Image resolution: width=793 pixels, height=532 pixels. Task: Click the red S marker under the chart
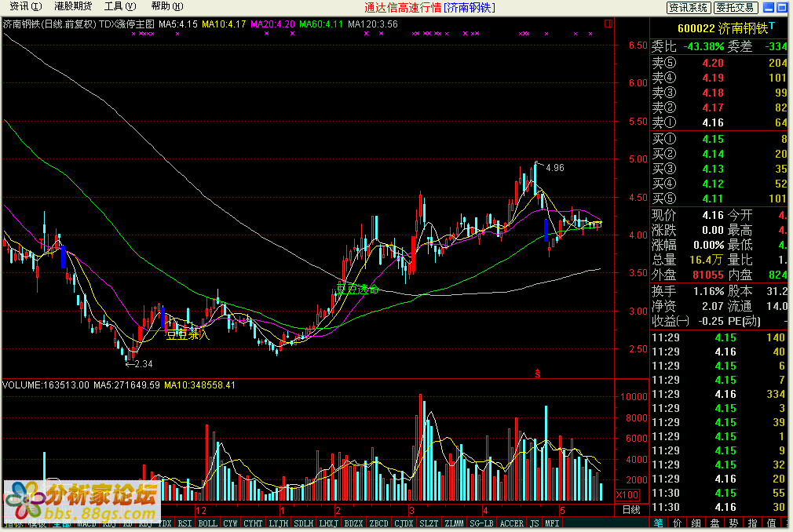point(538,373)
